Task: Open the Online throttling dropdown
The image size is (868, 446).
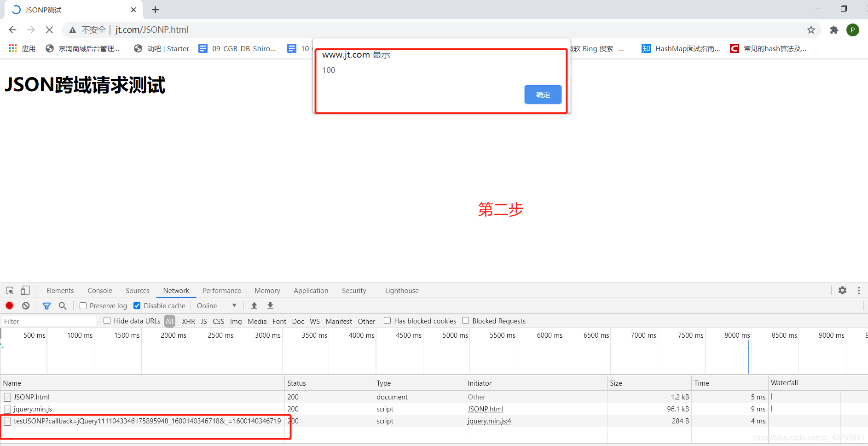Action: pyautogui.click(x=216, y=306)
